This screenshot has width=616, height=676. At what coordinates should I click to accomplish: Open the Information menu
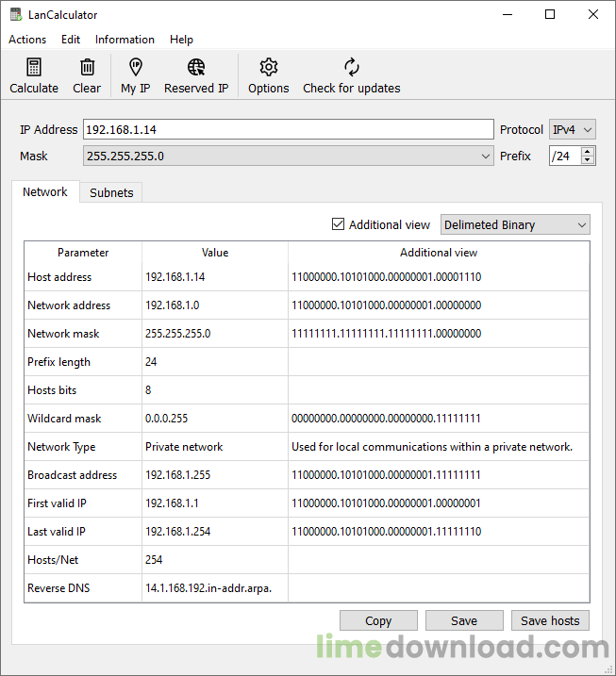coord(125,40)
